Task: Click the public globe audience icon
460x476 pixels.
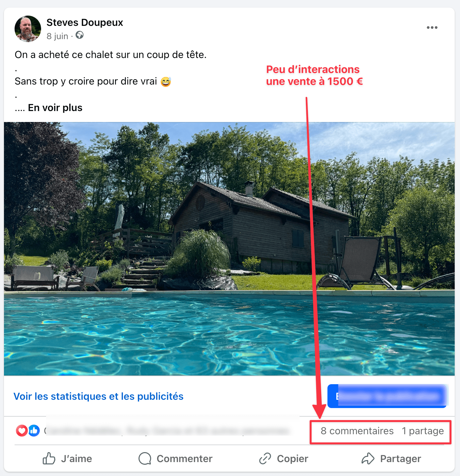Action: pyautogui.click(x=80, y=35)
